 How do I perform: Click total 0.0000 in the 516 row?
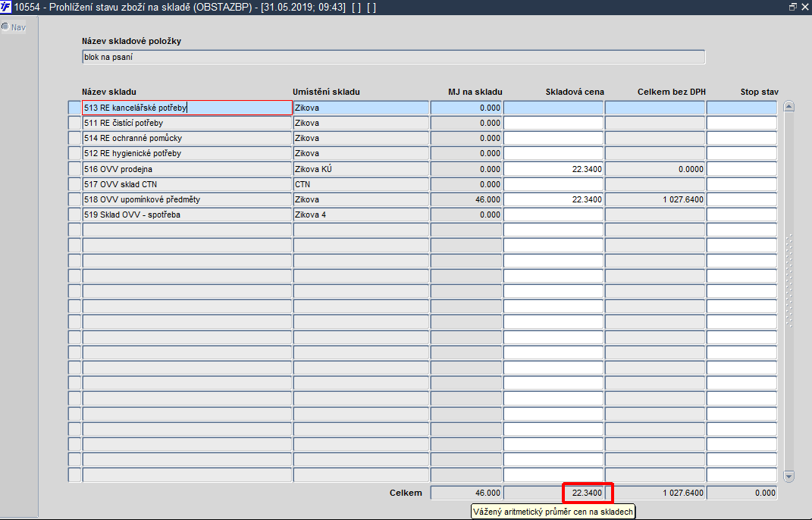tap(655, 169)
